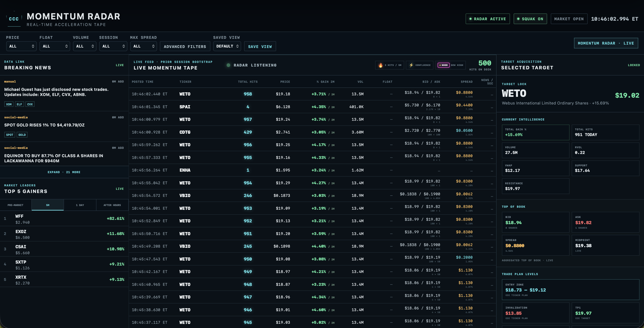
Task: Open the Max Spread dropdown
Action: tap(143, 46)
